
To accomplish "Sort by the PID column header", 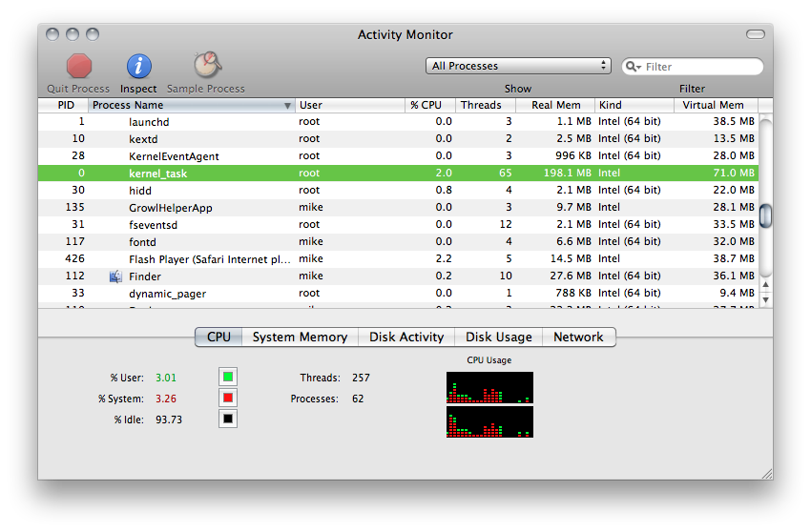I will [x=64, y=105].
